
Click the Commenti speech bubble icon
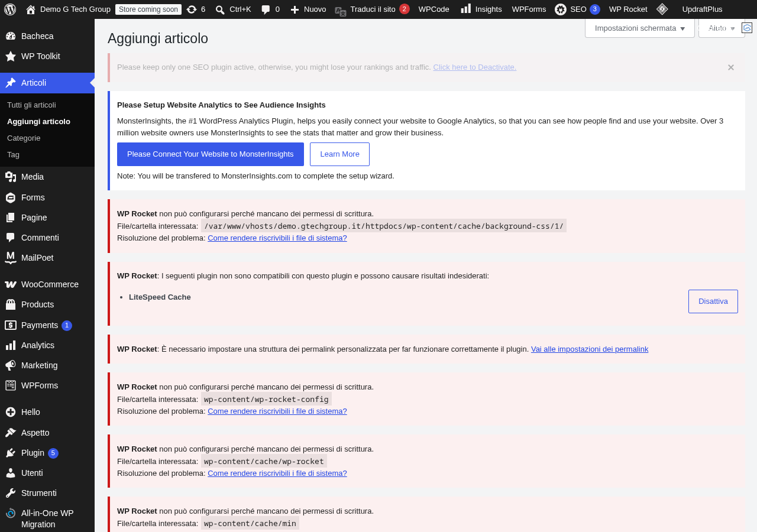click(11, 238)
